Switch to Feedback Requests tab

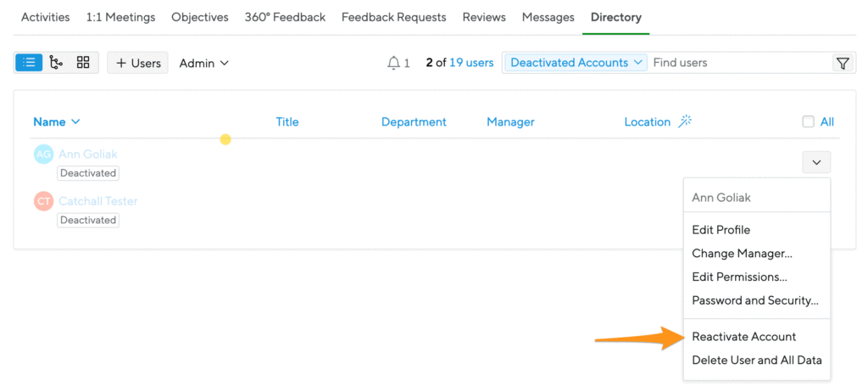[393, 17]
